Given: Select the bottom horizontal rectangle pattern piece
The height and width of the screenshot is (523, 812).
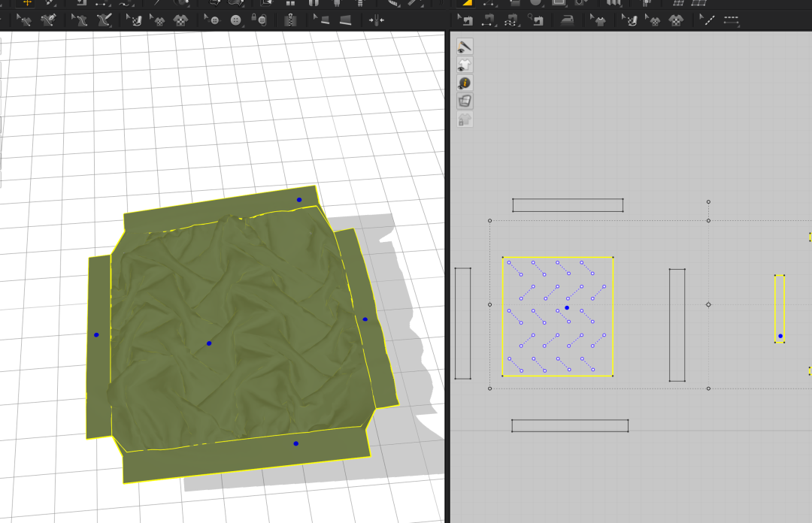Looking at the screenshot, I should pyautogui.click(x=570, y=425).
